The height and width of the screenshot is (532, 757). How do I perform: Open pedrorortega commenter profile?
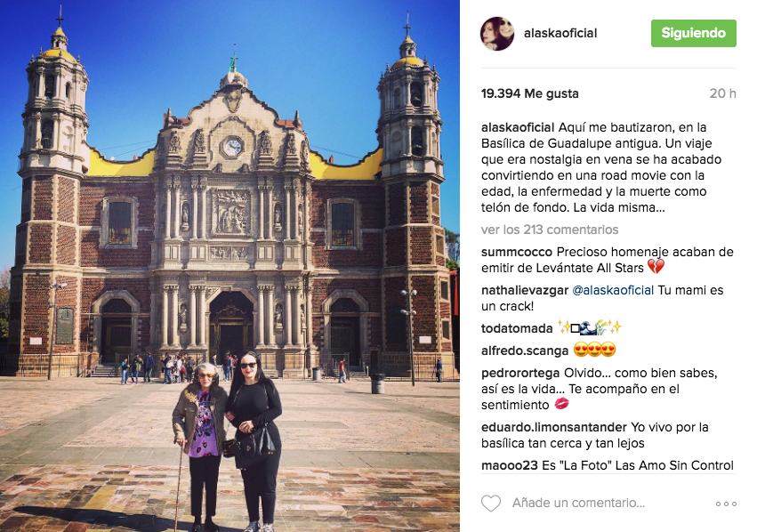(x=520, y=373)
